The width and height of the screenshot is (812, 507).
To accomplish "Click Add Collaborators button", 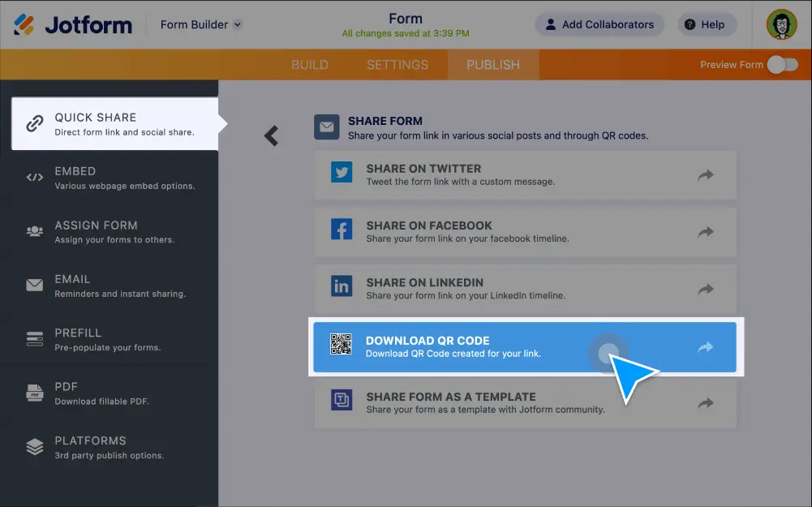I will [599, 24].
